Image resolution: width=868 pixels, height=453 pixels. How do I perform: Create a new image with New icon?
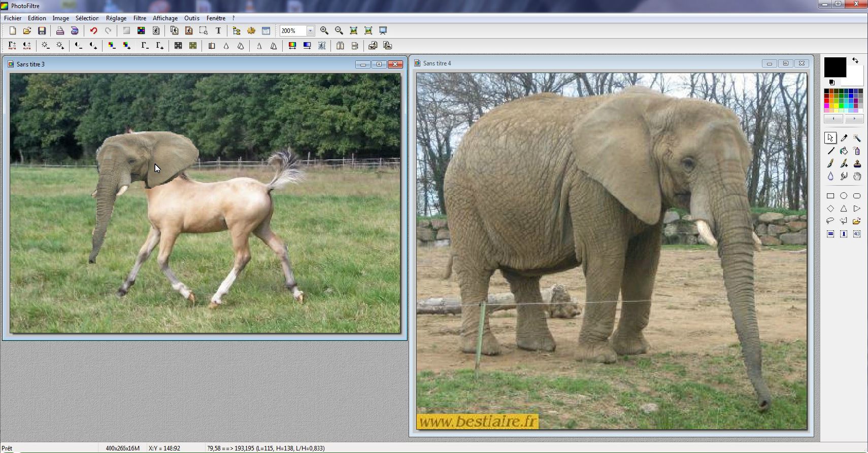tap(13, 31)
